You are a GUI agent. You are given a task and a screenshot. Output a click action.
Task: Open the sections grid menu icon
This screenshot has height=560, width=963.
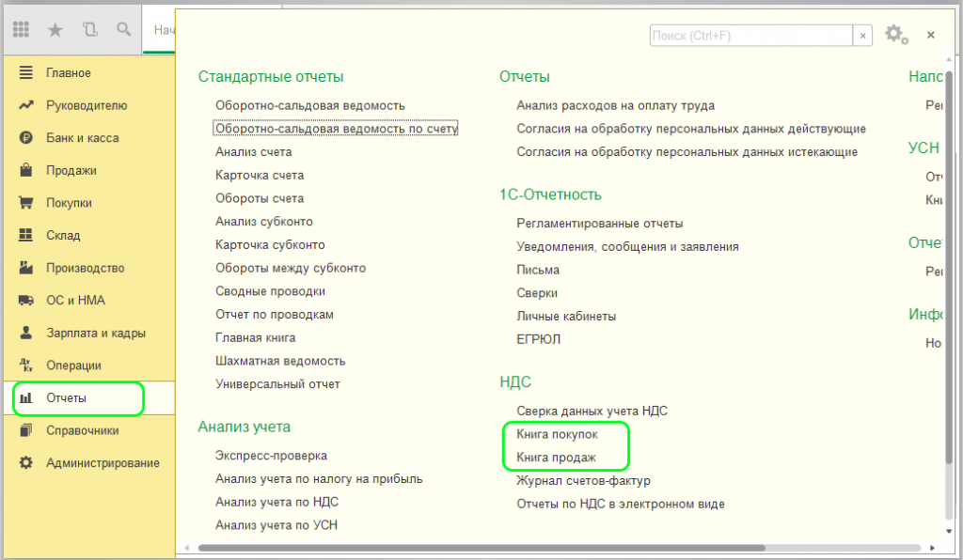point(21,30)
